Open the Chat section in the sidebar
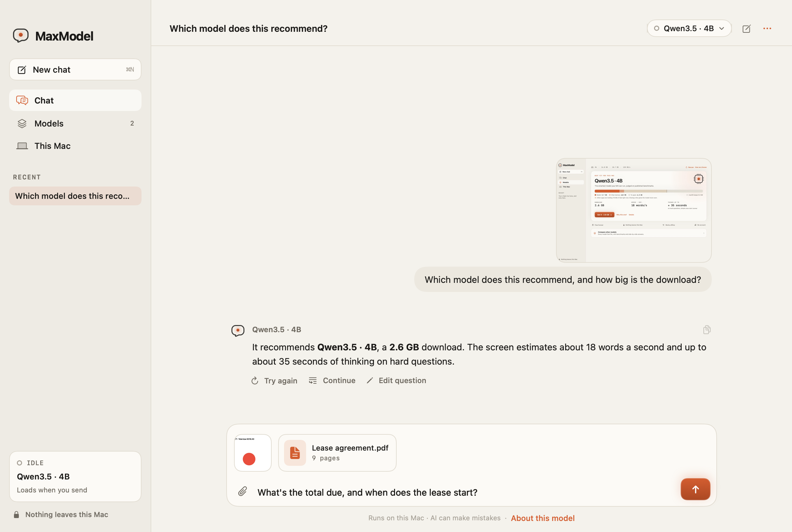The width and height of the screenshot is (792, 532). [75, 101]
